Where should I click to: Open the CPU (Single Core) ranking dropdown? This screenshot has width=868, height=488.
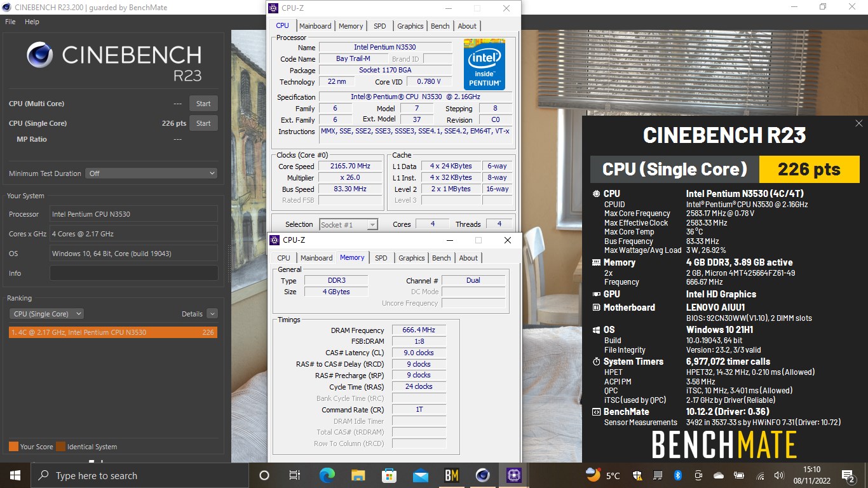coord(47,314)
